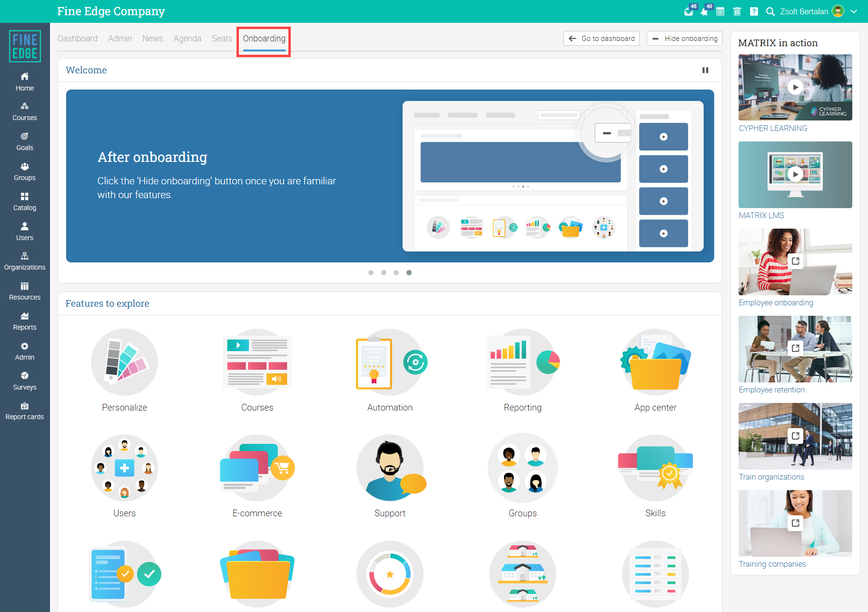Viewport: 868px width, 612px height.
Task: Open the Employee retention image thumbnail
Action: (x=795, y=349)
